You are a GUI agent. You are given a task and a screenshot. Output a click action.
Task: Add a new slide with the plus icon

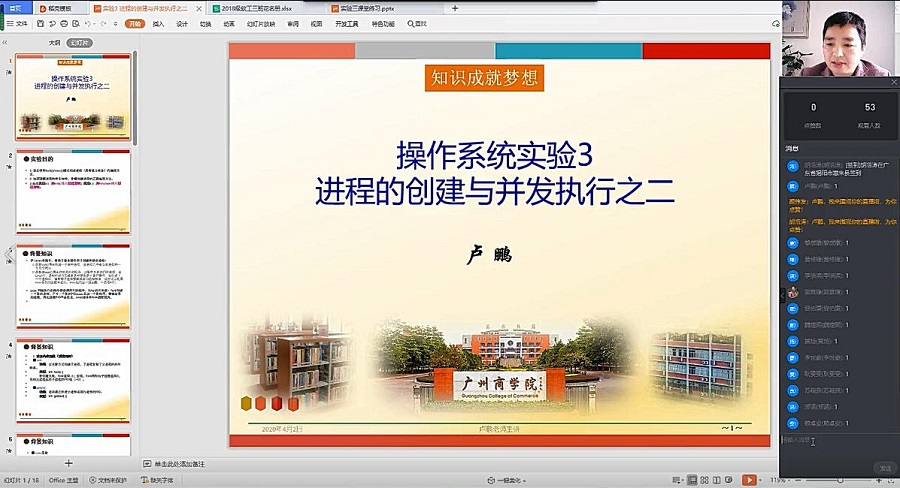coord(68,463)
